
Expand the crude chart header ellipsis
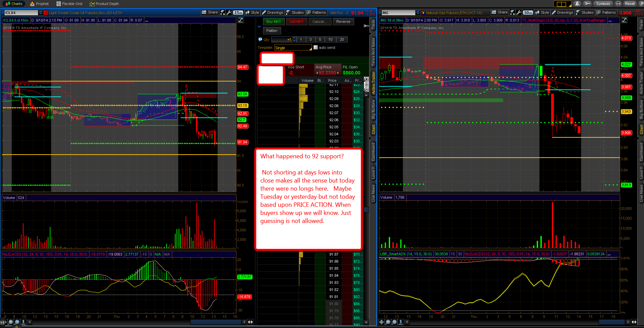pos(147,21)
